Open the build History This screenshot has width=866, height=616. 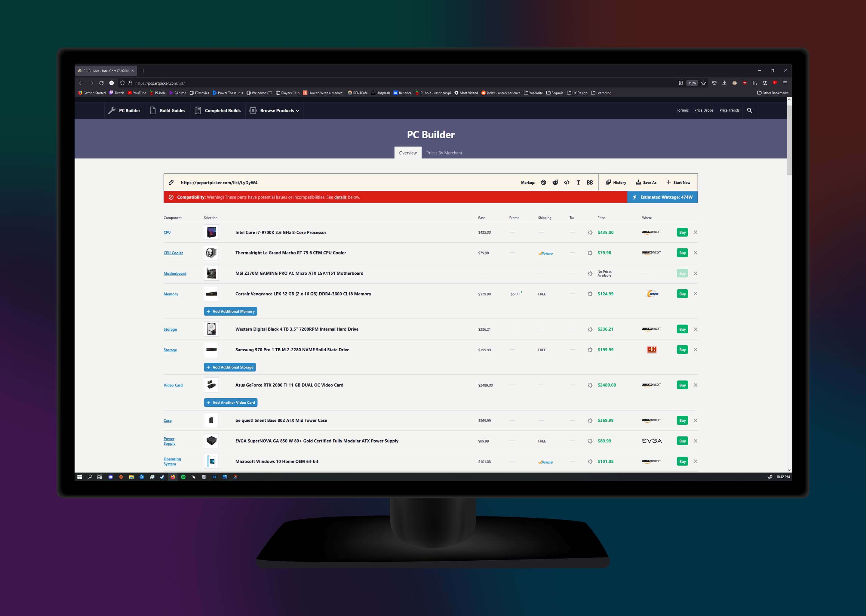pyautogui.click(x=616, y=183)
